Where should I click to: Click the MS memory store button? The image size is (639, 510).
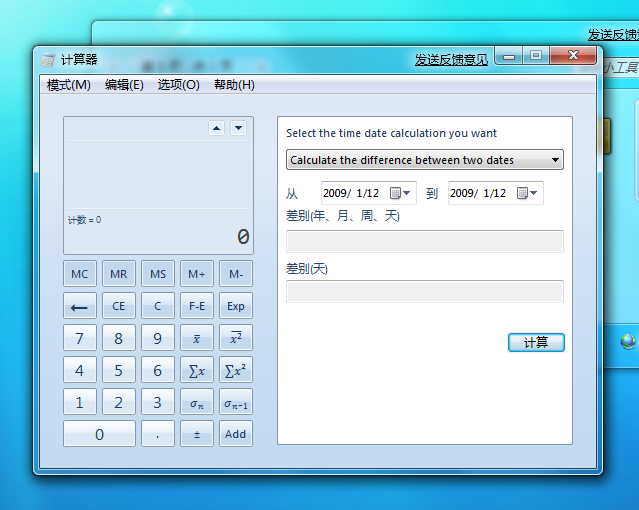coord(158,274)
